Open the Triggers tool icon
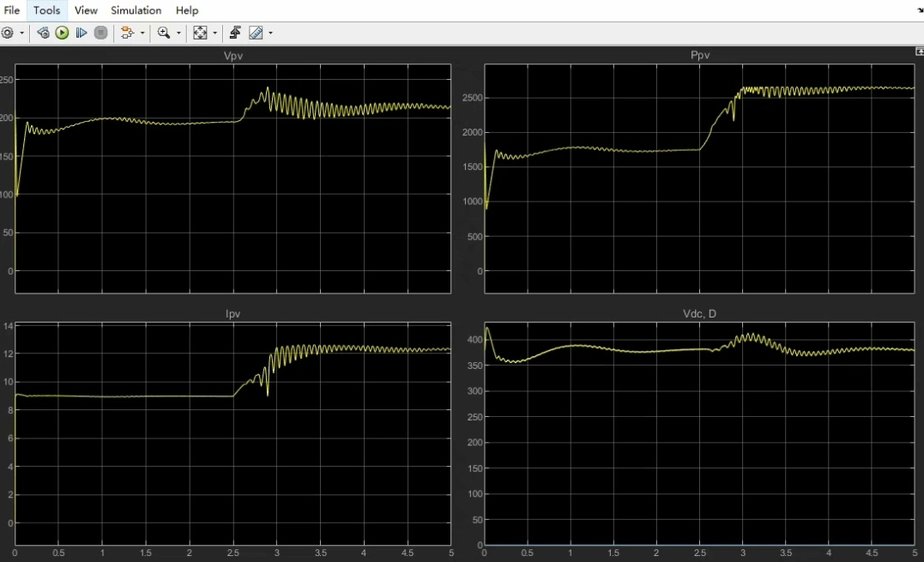Image resolution: width=924 pixels, height=562 pixels. pyautogui.click(x=235, y=33)
